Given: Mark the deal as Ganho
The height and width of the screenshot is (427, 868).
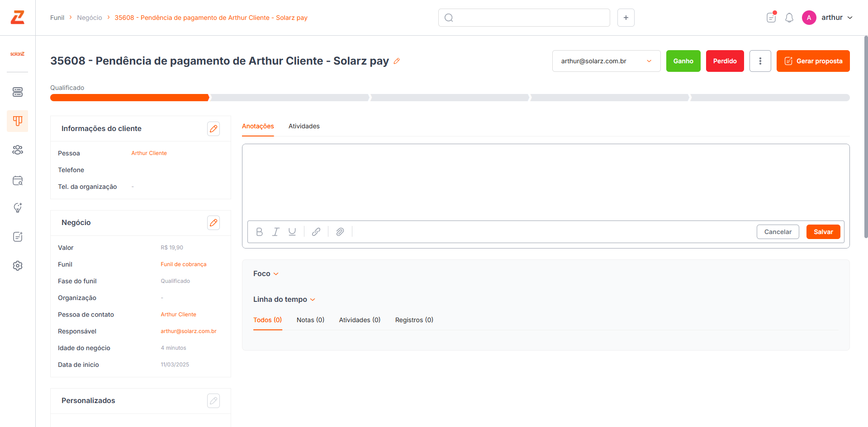Looking at the screenshot, I should pyautogui.click(x=683, y=61).
